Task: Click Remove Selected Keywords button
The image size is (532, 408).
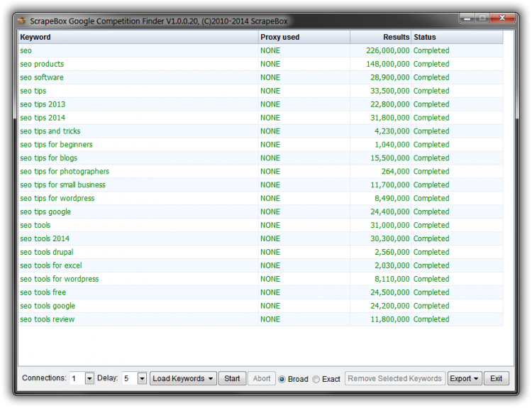Action: [394, 378]
